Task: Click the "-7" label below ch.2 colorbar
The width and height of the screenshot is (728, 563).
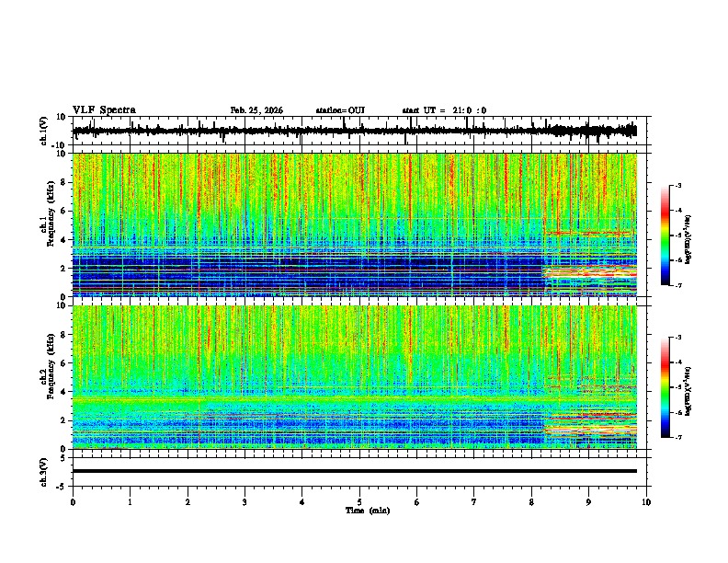Action: pos(677,437)
